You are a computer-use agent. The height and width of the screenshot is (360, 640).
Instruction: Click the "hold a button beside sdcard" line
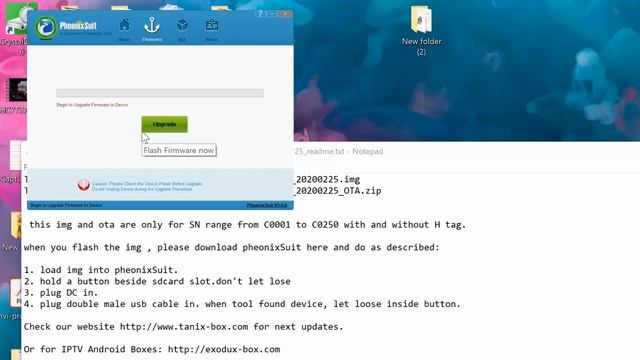pyautogui.click(x=157, y=281)
